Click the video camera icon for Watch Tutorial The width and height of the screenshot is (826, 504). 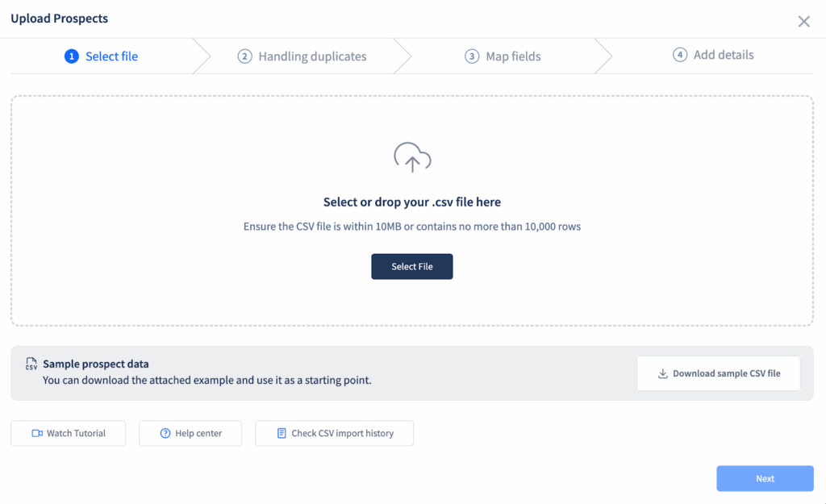(37, 433)
